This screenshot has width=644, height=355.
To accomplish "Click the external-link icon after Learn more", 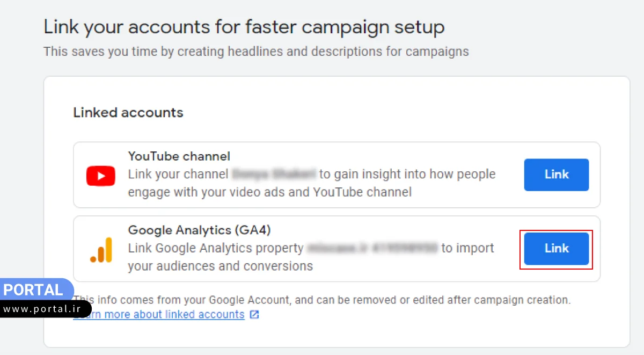I will (254, 315).
